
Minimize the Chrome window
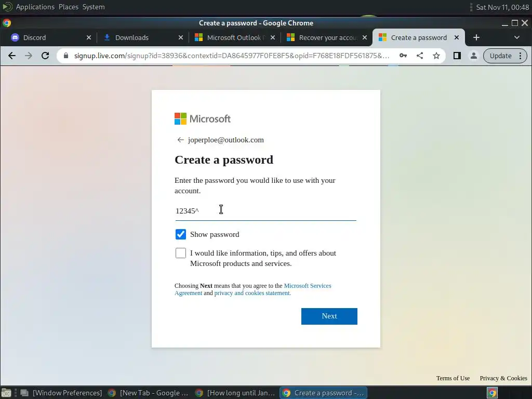click(x=505, y=23)
